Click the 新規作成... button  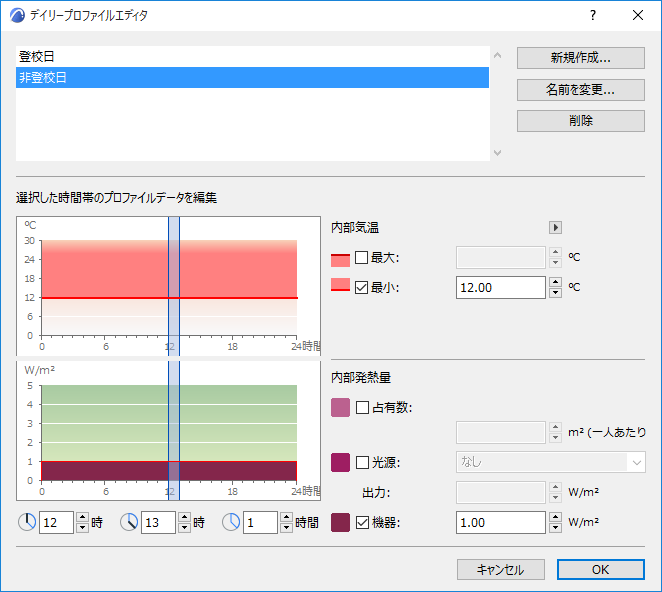581,58
